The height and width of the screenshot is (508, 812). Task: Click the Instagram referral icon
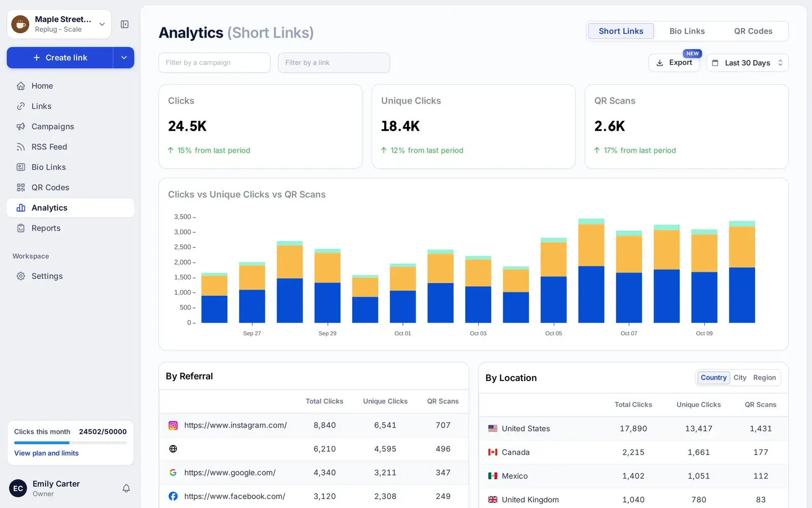point(173,425)
